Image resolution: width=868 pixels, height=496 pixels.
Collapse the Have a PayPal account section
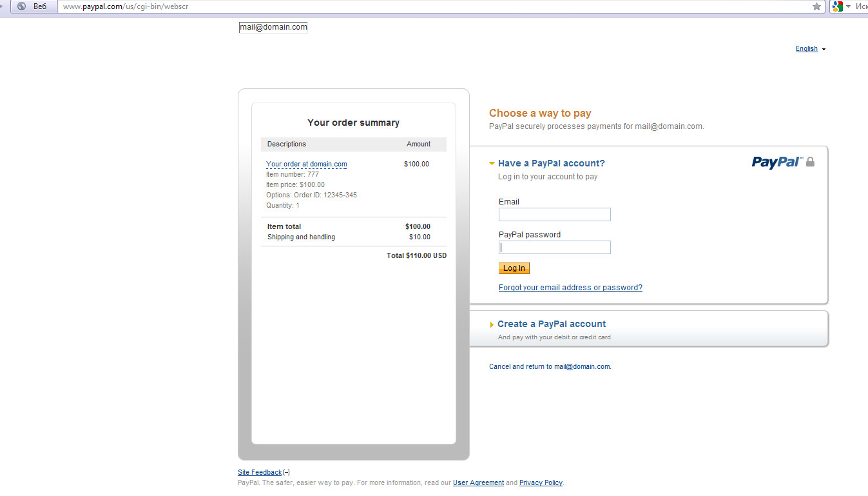pyautogui.click(x=492, y=164)
